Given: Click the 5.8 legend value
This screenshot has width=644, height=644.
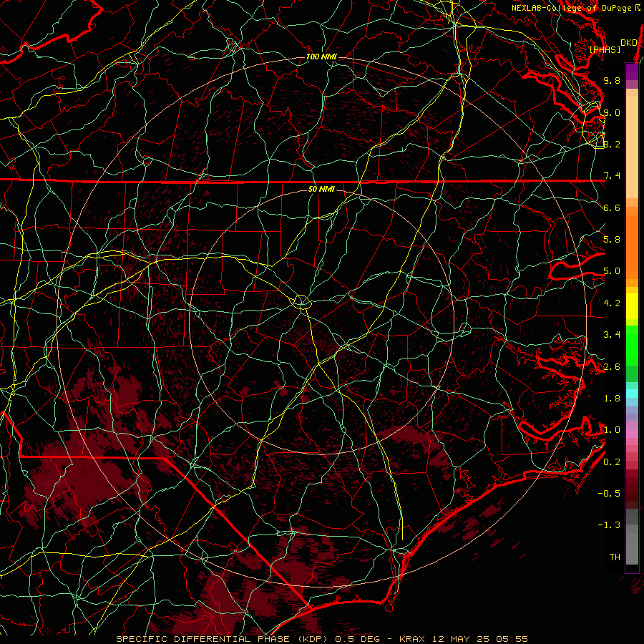Looking at the screenshot, I should coord(612,240).
